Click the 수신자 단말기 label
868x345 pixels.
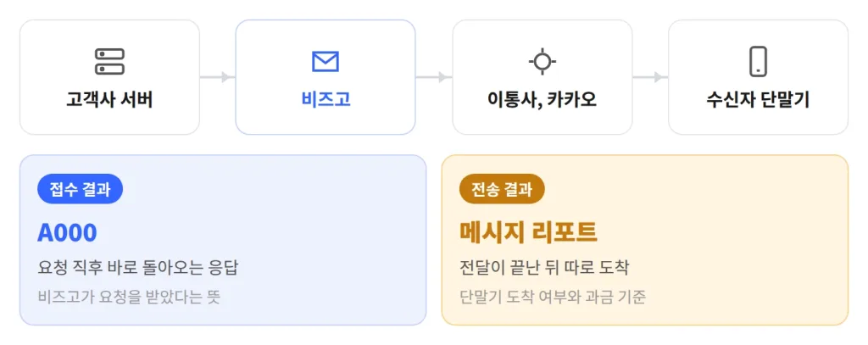758,100
